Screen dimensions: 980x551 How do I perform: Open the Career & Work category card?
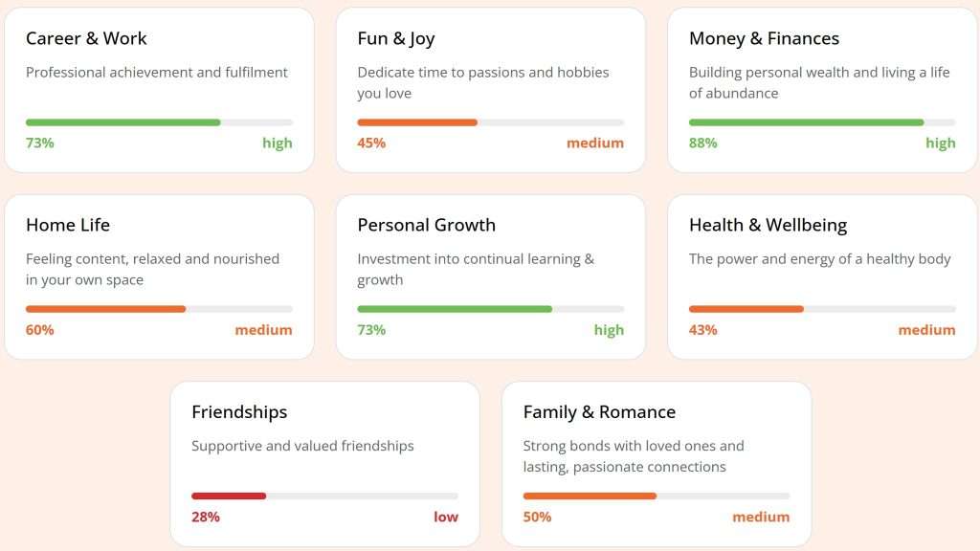tap(159, 88)
